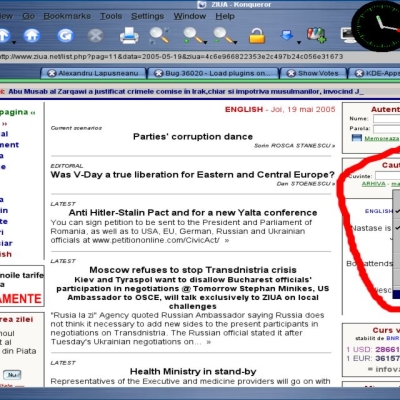Open security padlock icon
Screen dimensions: 400x400
257,35
